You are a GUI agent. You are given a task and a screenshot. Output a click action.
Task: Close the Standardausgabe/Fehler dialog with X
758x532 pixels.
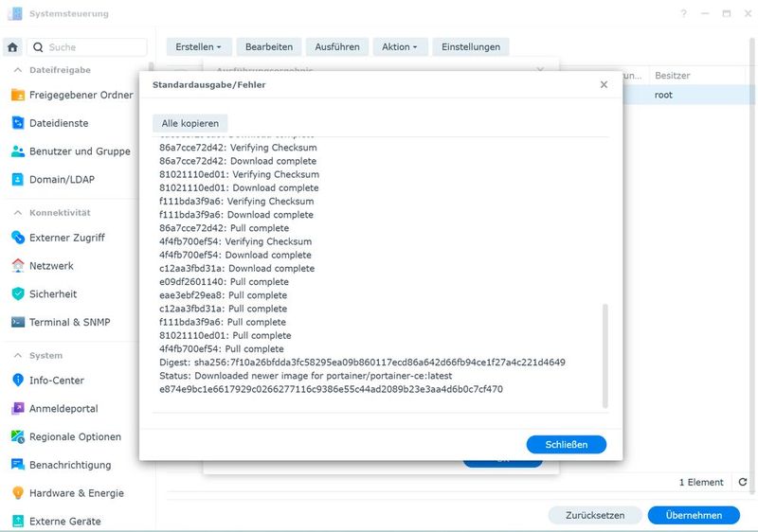(604, 84)
